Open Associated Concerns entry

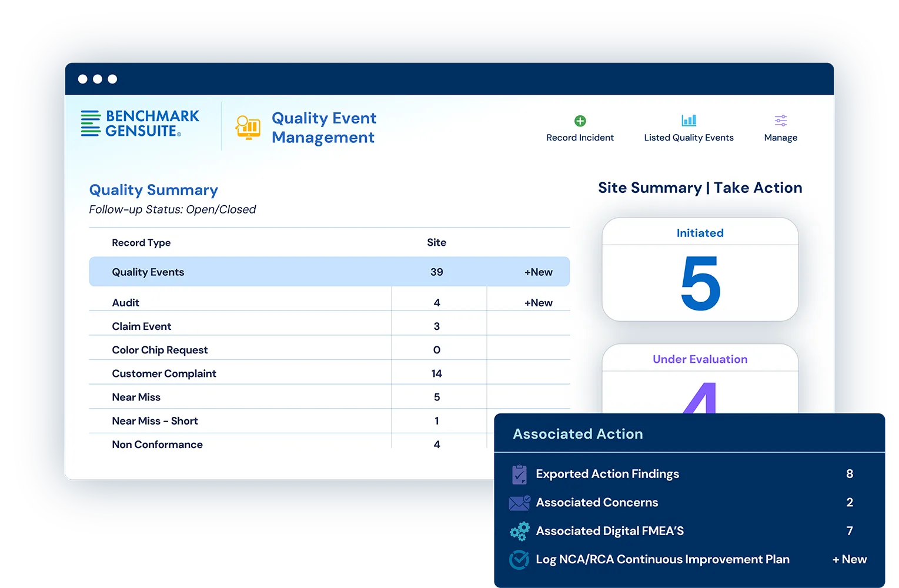(x=597, y=502)
